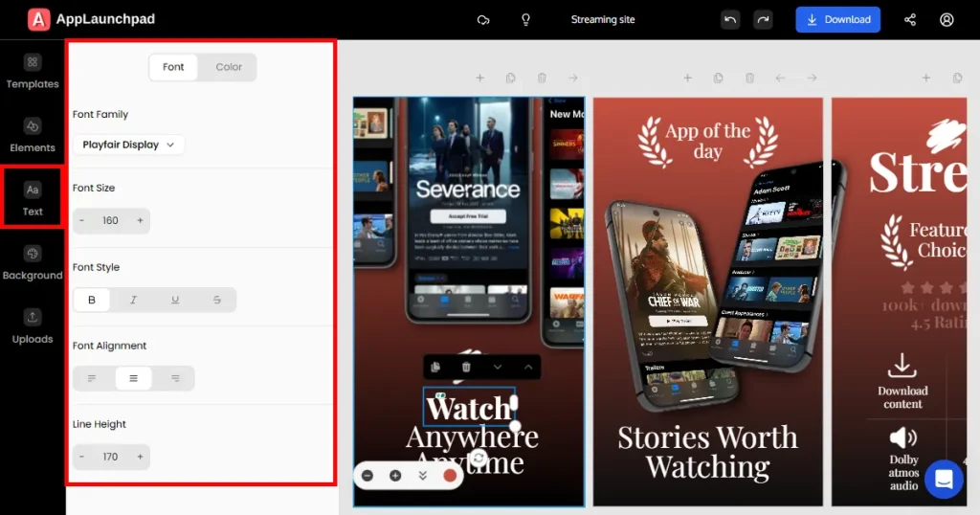This screenshot has height=515, width=980.
Task: Move Stories Worth Watching screenshot right
Action: click(x=812, y=78)
